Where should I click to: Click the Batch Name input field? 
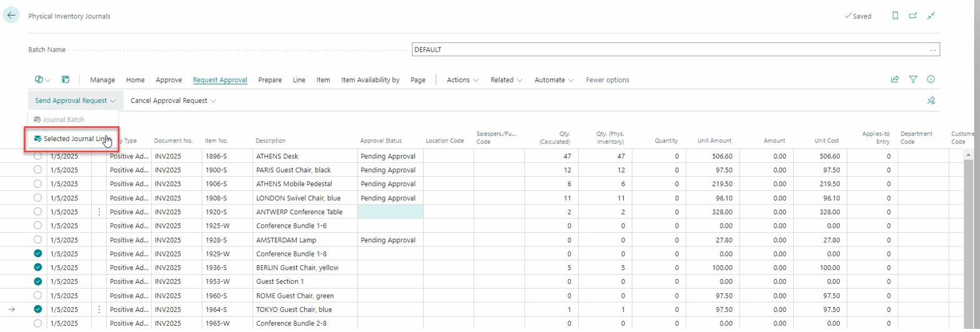tap(669, 50)
